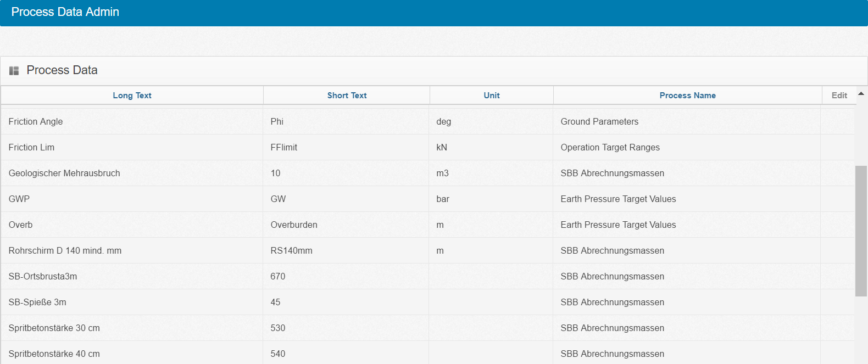Sort table by Long Text column
This screenshot has width=868, height=364.
(132, 96)
